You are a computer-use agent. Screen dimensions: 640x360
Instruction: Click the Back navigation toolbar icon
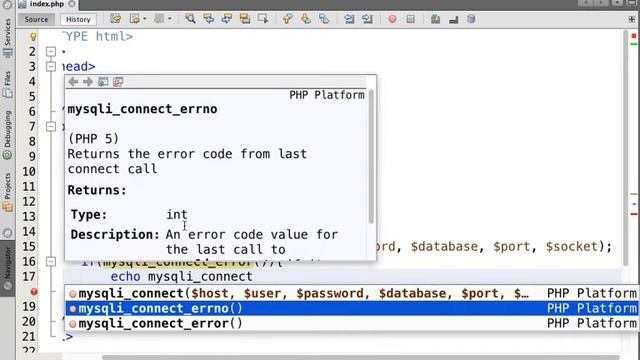point(134,19)
